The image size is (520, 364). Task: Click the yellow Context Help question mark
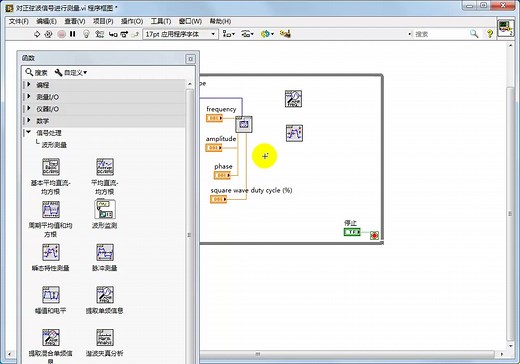tap(490, 34)
